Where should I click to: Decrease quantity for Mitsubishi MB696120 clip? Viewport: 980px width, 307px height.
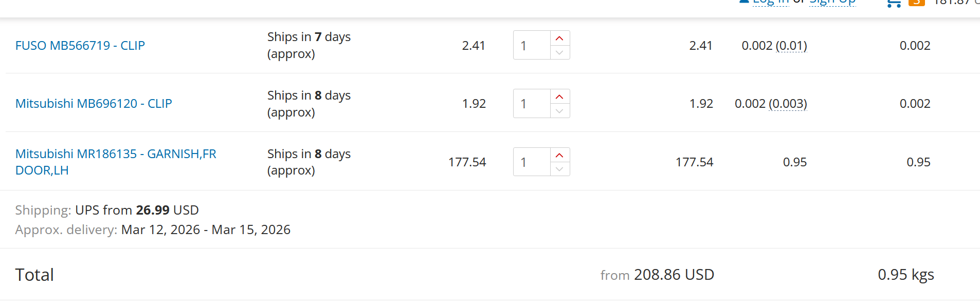click(x=559, y=111)
